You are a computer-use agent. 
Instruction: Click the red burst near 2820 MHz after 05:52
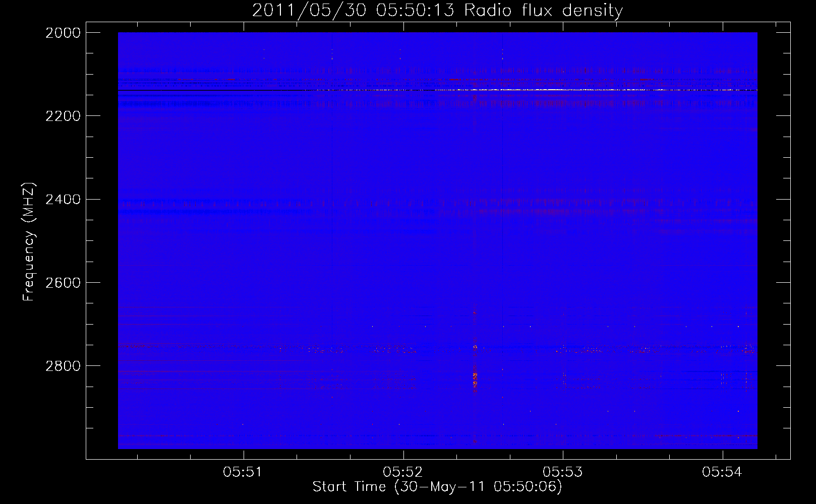pos(475,381)
